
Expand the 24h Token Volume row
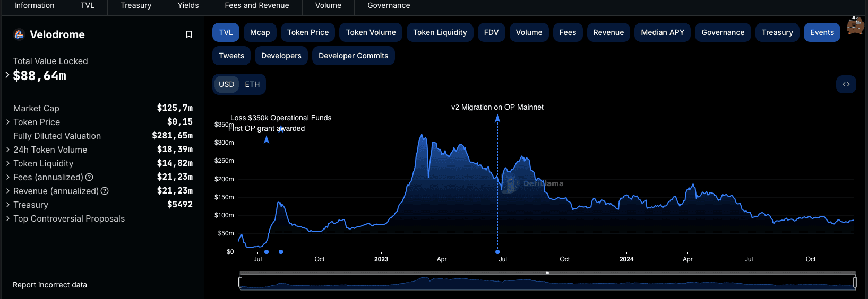[7, 149]
